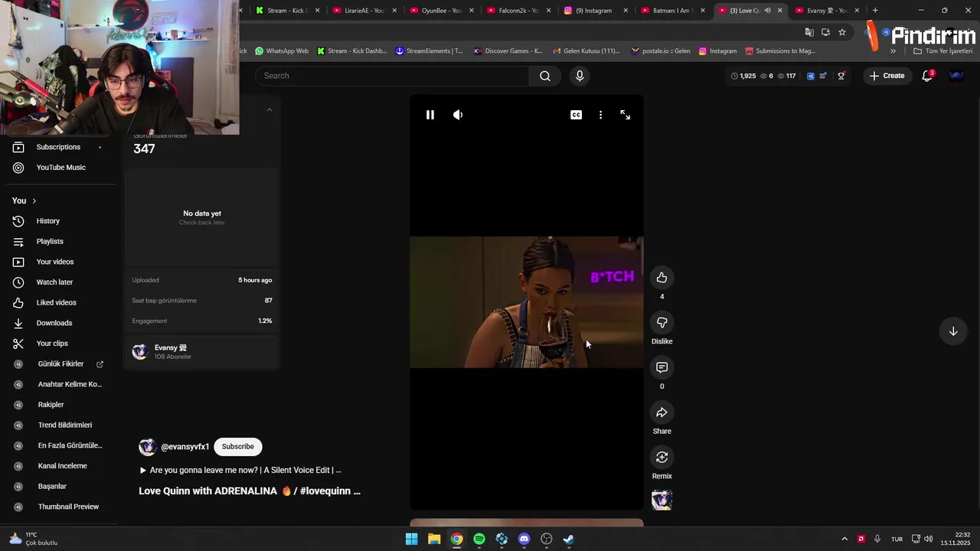Switch to the Batman: I Am tab
The width and height of the screenshot is (980, 551).
(x=672, y=11)
